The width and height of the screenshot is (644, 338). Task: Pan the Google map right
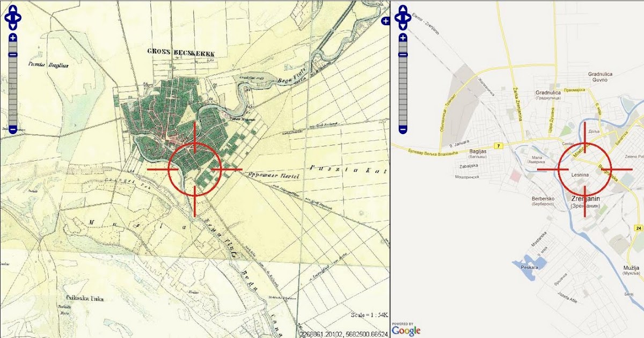point(408,18)
